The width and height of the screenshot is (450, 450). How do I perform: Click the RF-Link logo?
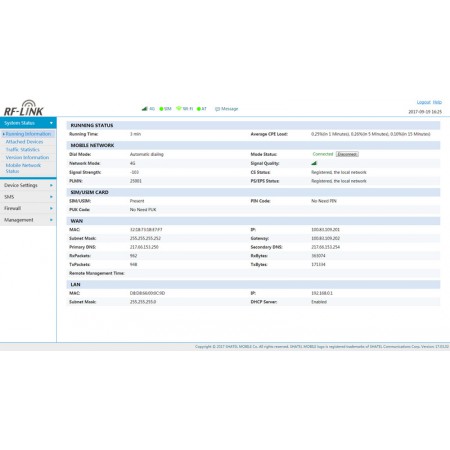click(23, 108)
